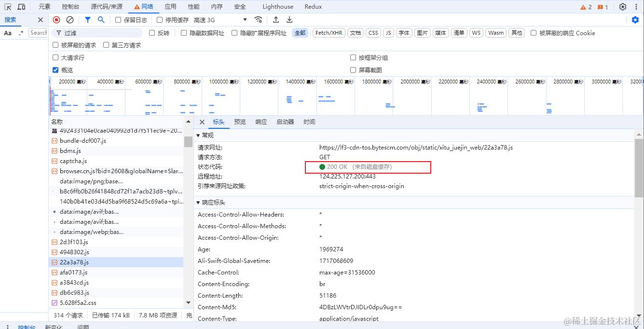Check 被屏蔽的响应 Cookie checkbox
644x329 pixels.
[534, 33]
